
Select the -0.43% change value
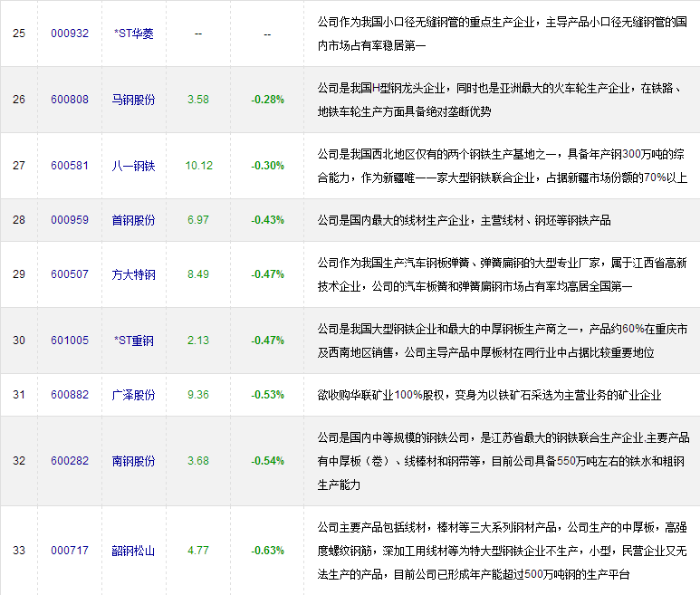267,220
